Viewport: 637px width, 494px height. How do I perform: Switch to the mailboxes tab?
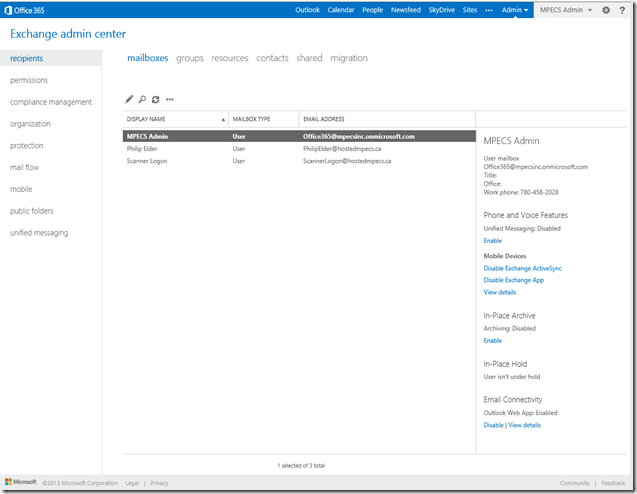pos(147,58)
